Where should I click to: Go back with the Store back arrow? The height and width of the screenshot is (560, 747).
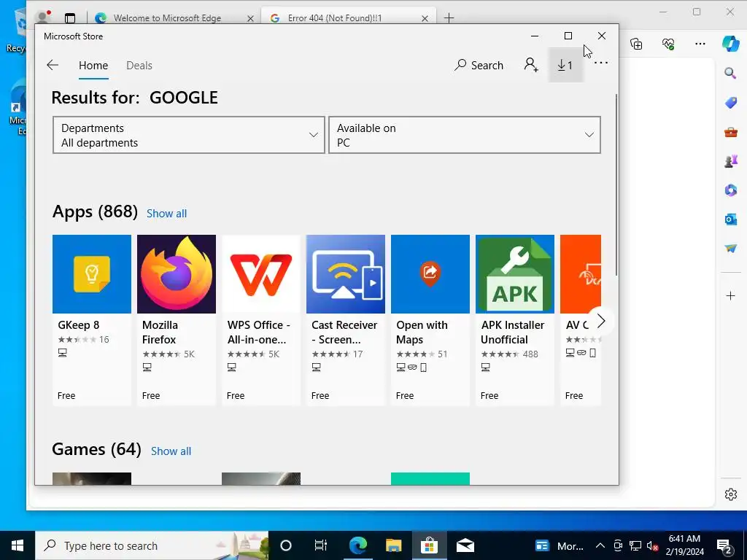(x=53, y=65)
